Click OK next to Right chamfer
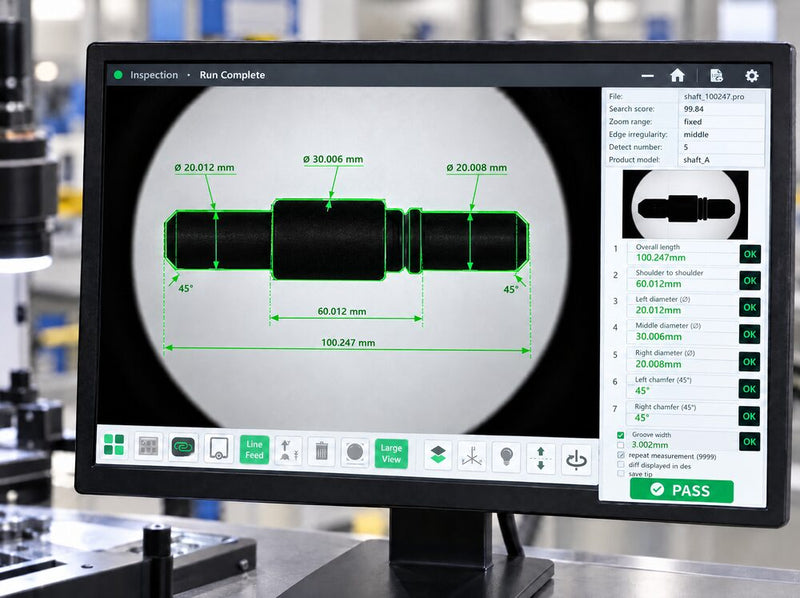 click(x=749, y=416)
